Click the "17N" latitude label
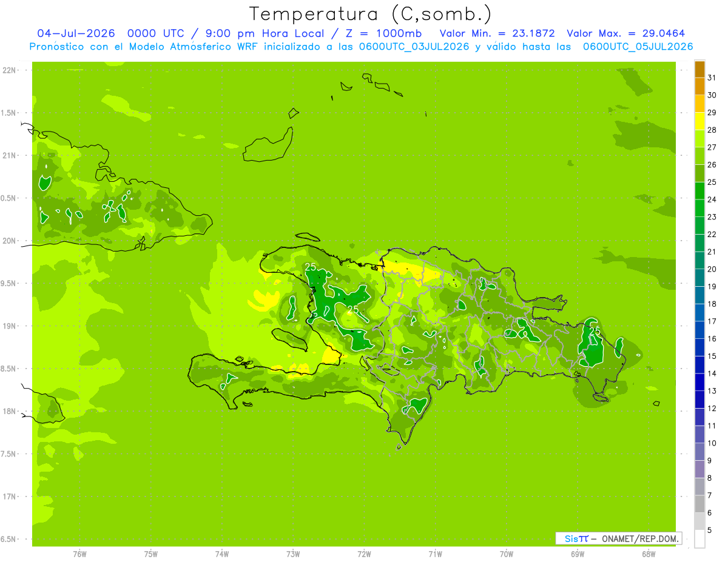Viewport: 728px width, 562px height. click(10, 497)
